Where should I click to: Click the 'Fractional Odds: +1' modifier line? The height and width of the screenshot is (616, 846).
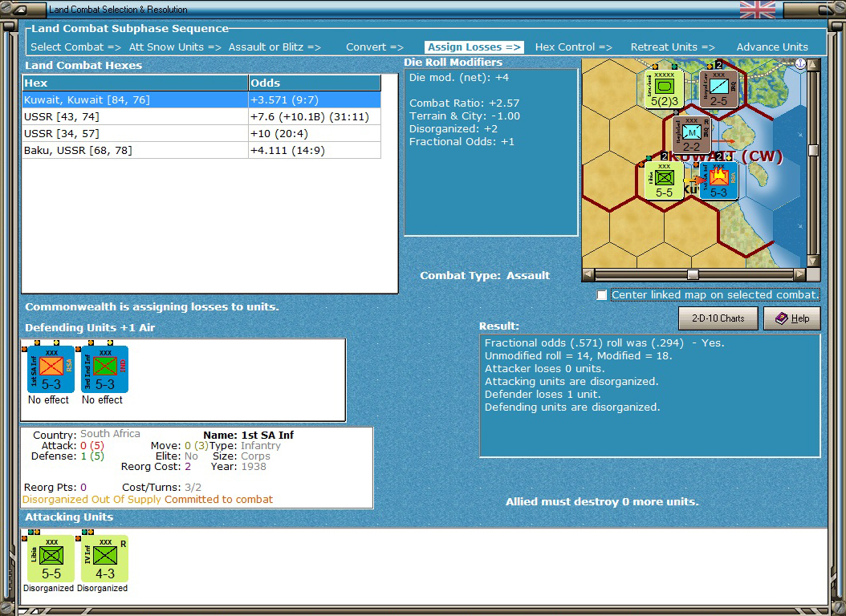(x=462, y=142)
